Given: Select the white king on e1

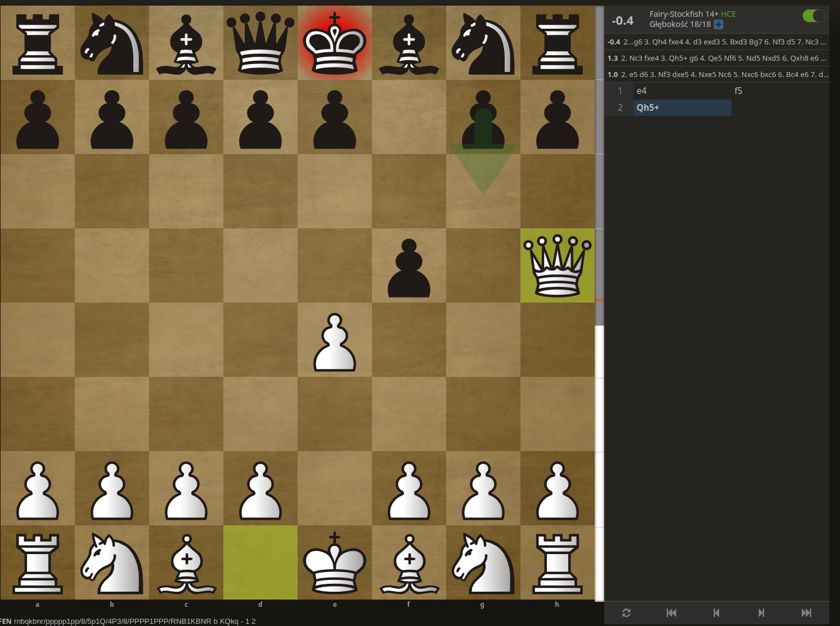Looking at the screenshot, I should coord(335,562).
